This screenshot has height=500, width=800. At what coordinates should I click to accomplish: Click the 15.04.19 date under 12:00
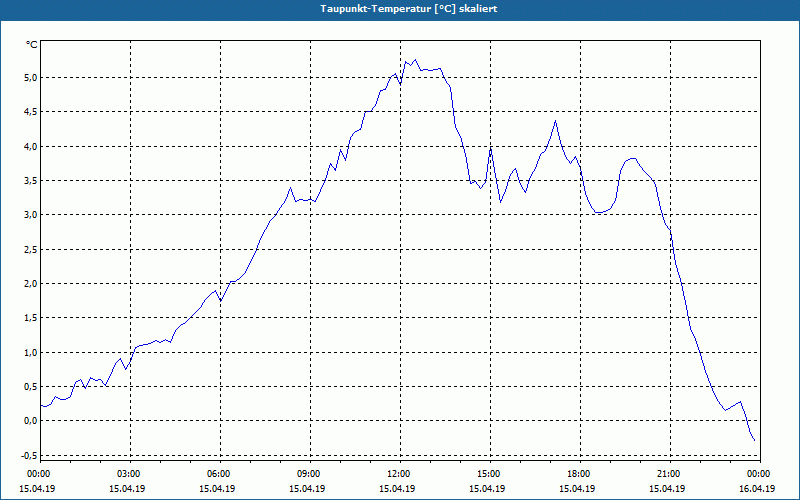[x=397, y=489]
